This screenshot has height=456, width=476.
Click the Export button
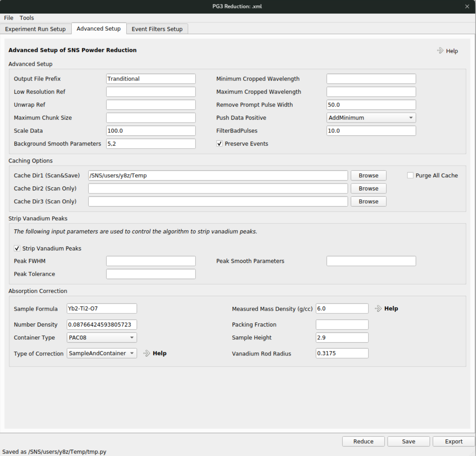pyautogui.click(x=454, y=441)
